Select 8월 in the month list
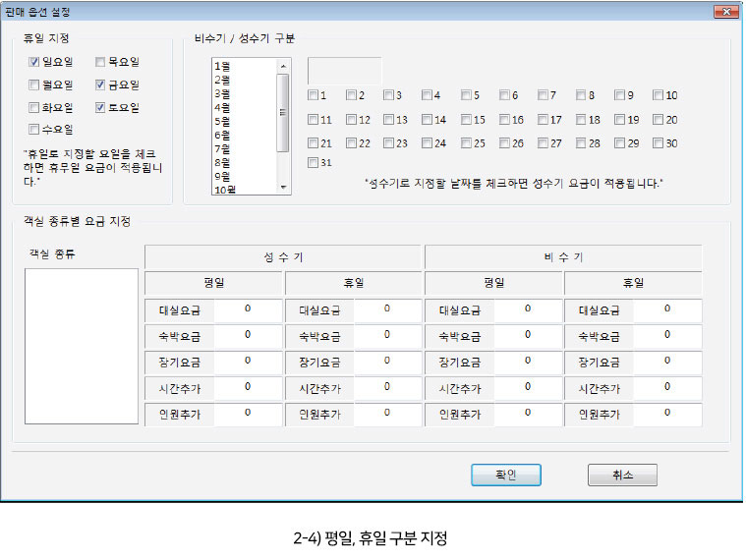The height and width of the screenshot is (560, 746). (244, 162)
